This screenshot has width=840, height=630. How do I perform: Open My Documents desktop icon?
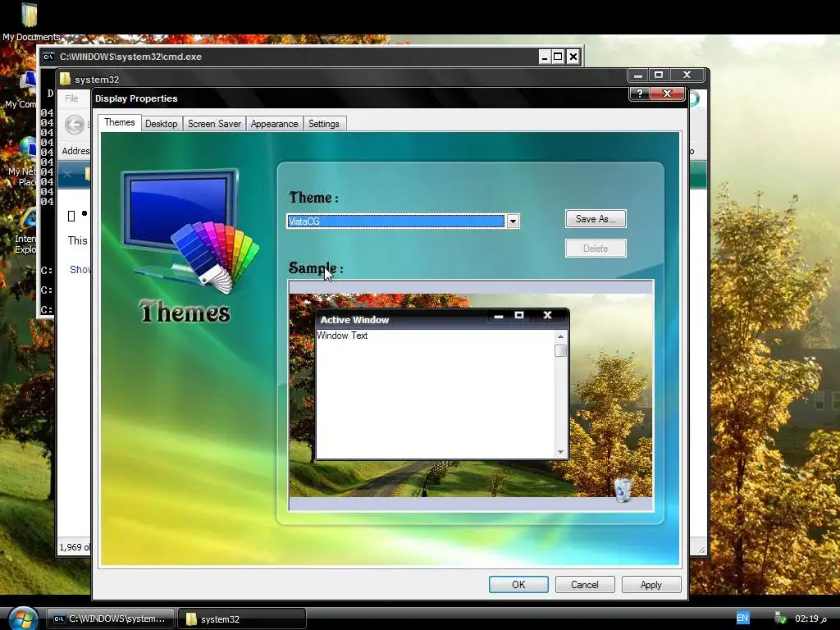coord(30,22)
